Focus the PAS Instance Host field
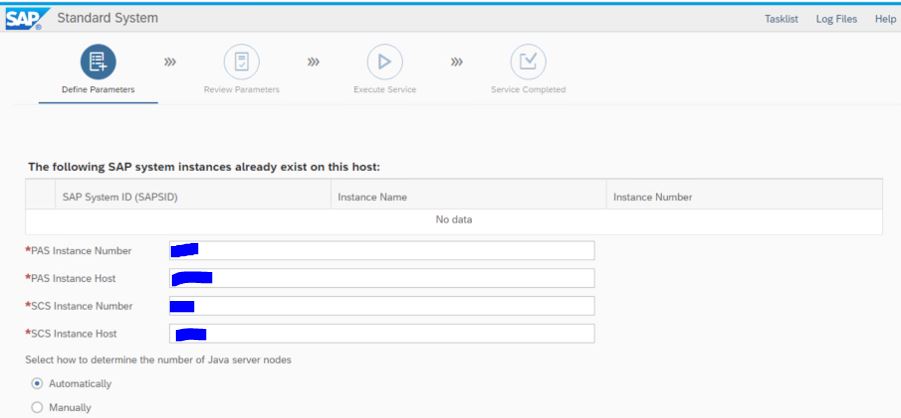The height and width of the screenshot is (418, 901). 382,278
